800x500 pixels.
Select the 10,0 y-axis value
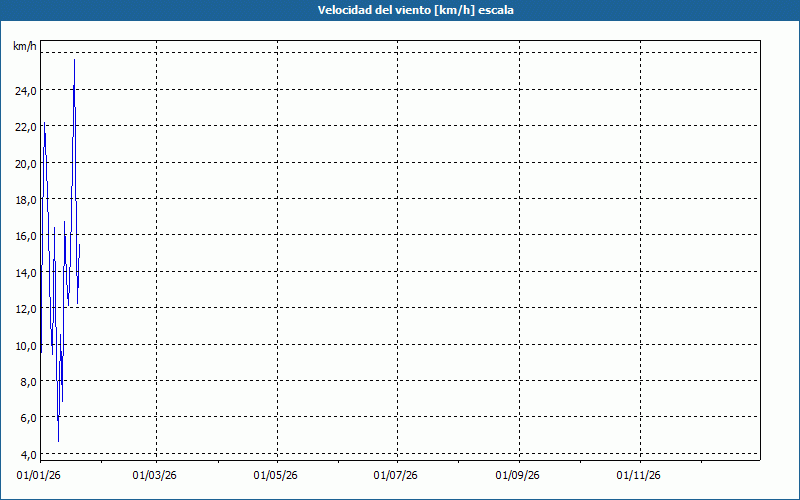coord(26,346)
